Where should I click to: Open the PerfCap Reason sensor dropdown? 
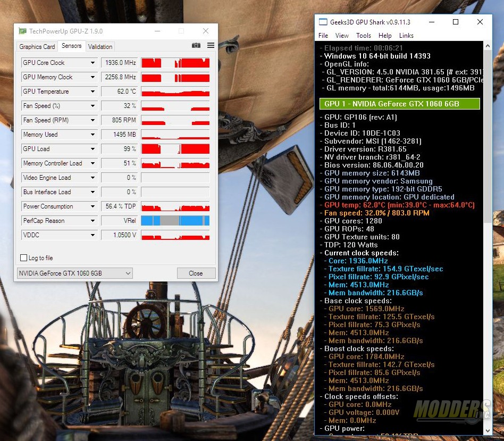tap(93, 221)
